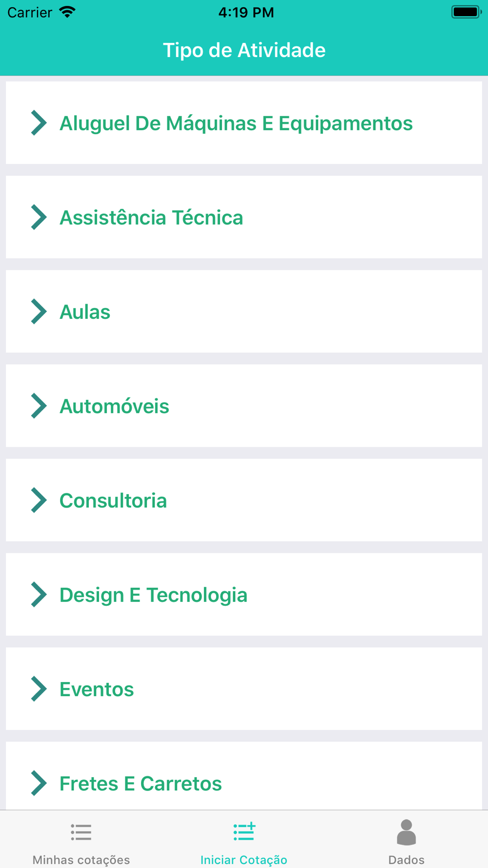Expand chevron beside Assistência Técnica
Screen dimensions: 488x868
39,217
